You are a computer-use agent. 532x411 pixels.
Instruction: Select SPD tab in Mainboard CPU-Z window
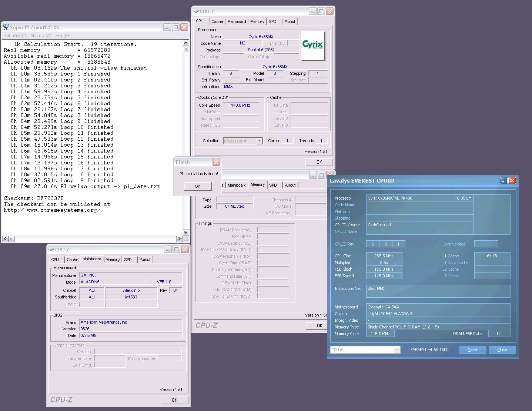128,260
